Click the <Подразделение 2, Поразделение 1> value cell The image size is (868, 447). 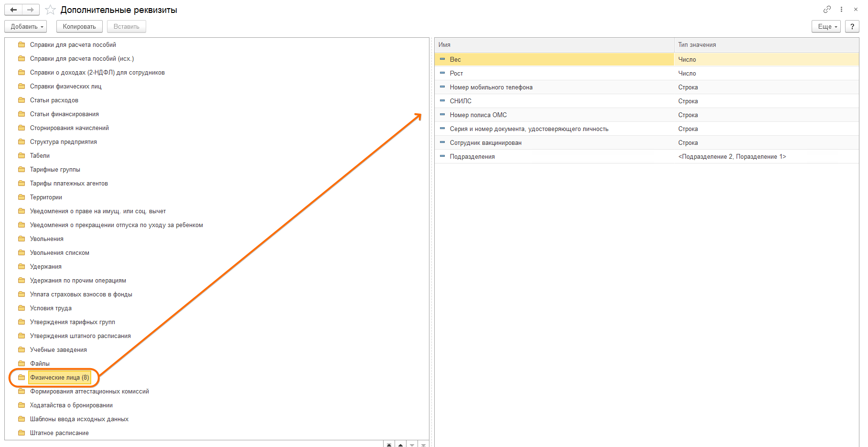click(x=766, y=156)
